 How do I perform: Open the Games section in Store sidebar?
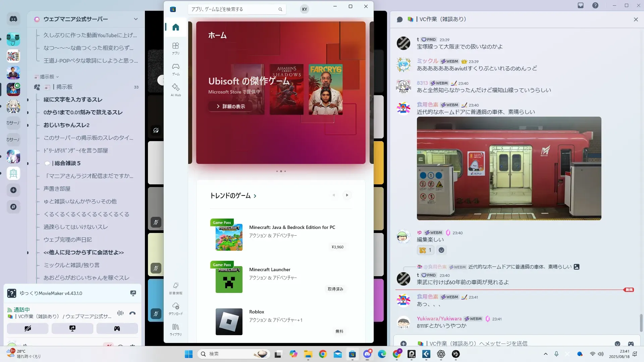(175, 69)
